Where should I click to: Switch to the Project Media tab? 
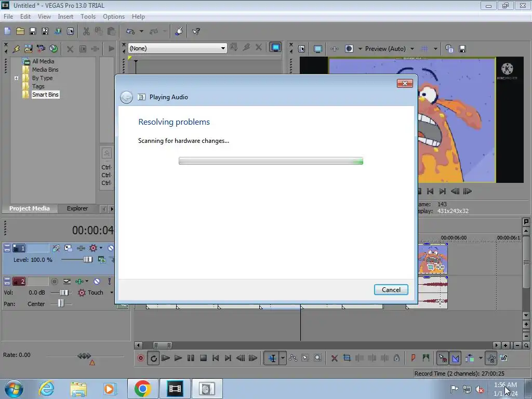(x=30, y=208)
